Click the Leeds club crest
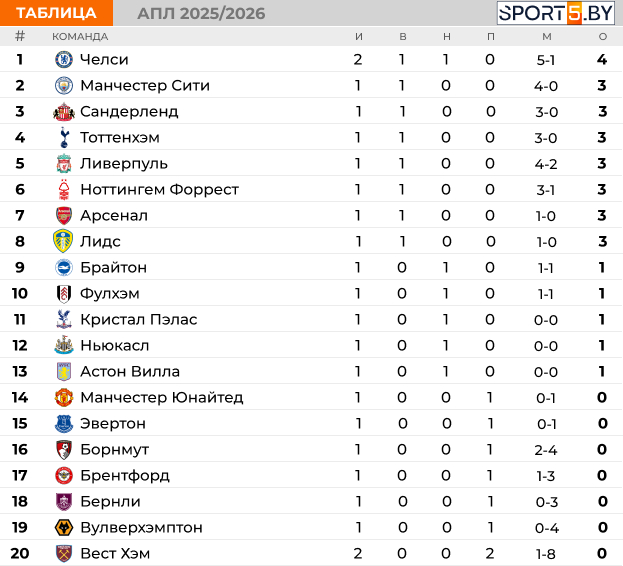623x566 pixels. [63, 241]
